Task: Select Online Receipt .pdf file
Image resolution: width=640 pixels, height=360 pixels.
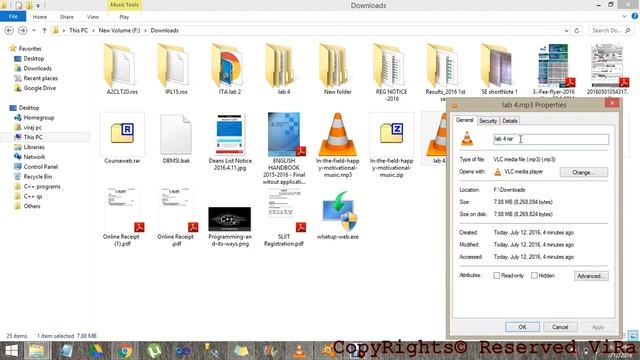Action: coord(176,217)
